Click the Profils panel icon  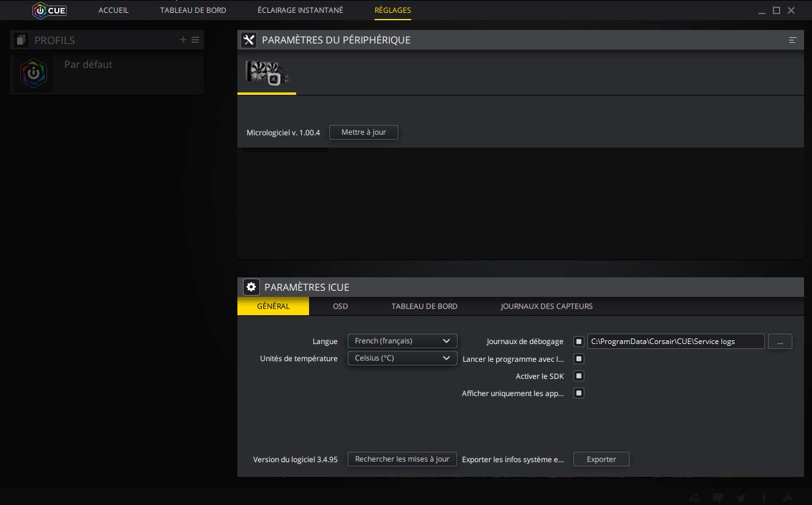(x=21, y=40)
